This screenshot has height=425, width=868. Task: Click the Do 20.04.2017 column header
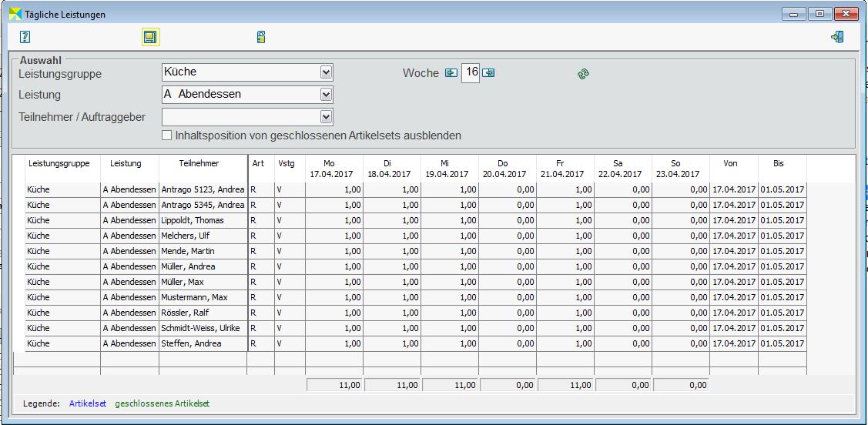click(507, 168)
